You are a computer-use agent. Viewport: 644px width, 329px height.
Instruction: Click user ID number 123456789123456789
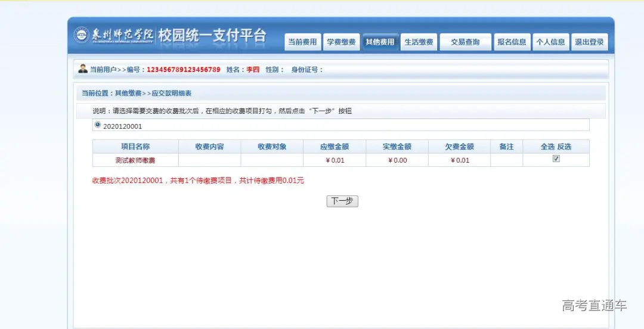click(184, 69)
